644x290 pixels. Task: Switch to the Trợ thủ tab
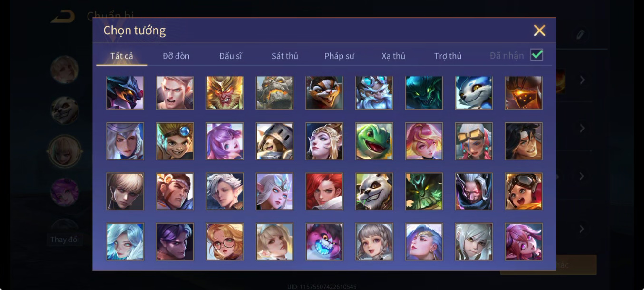click(448, 56)
